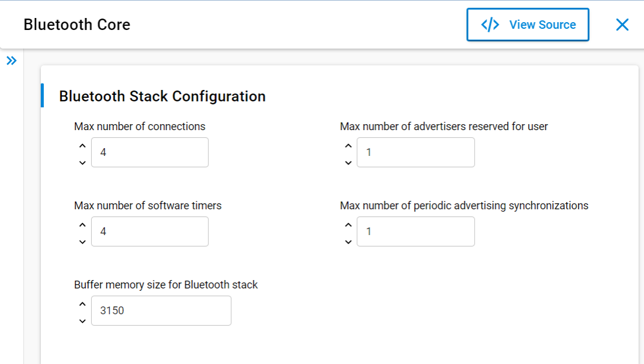Open the component source with View Source

pyautogui.click(x=528, y=25)
